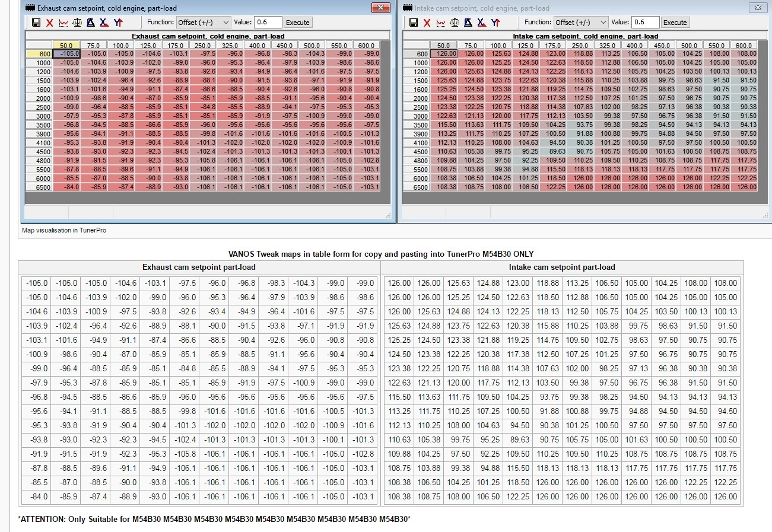Click the Intake cam setpoint part-load heading below
772x532 pixels.
click(562, 267)
